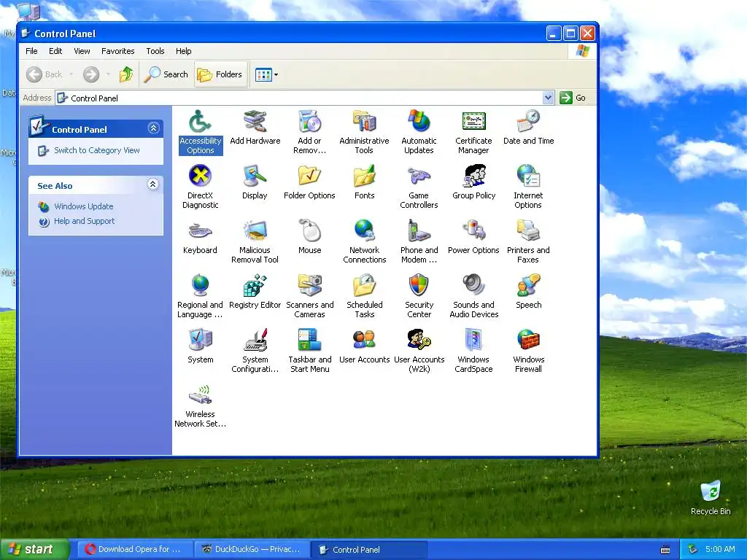Open Scanners and Cameras icon

[x=309, y=297]
